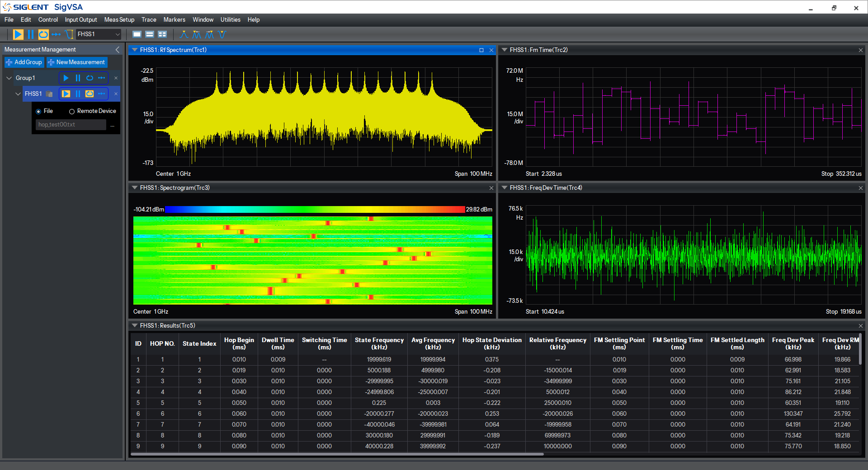Select the single-window layout icon
Viewport: 868px width, 470px height.
(137, 34)
